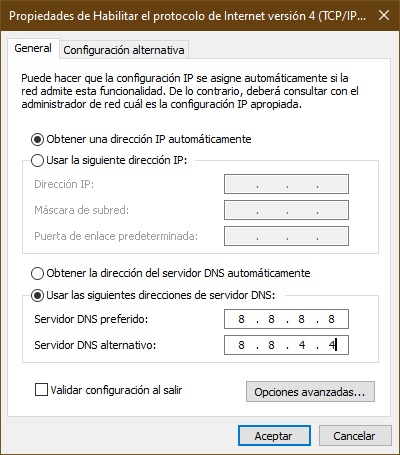Click the Servidor DNS alternativo field

pos(286,345)
